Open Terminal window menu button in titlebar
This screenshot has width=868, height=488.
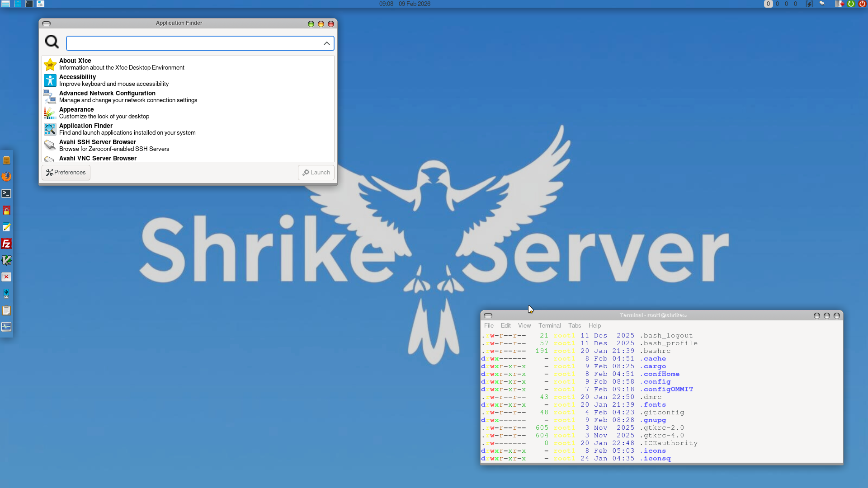click(488, 315)
